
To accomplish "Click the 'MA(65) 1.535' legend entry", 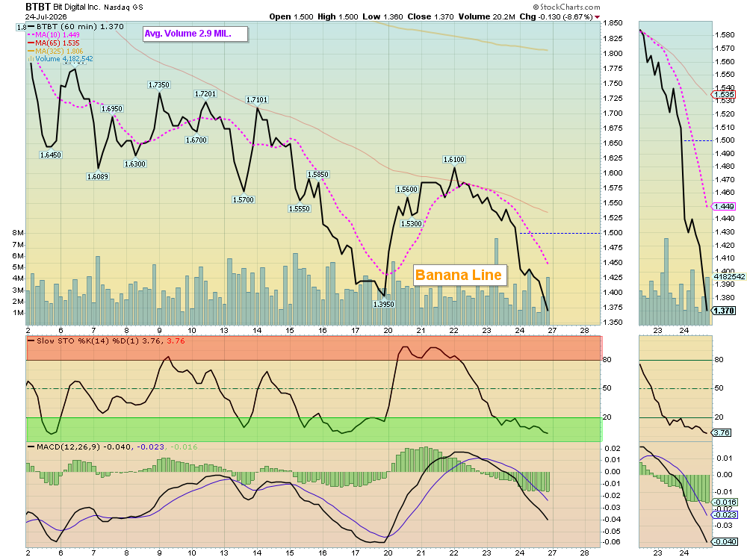I will click(53, 43).
